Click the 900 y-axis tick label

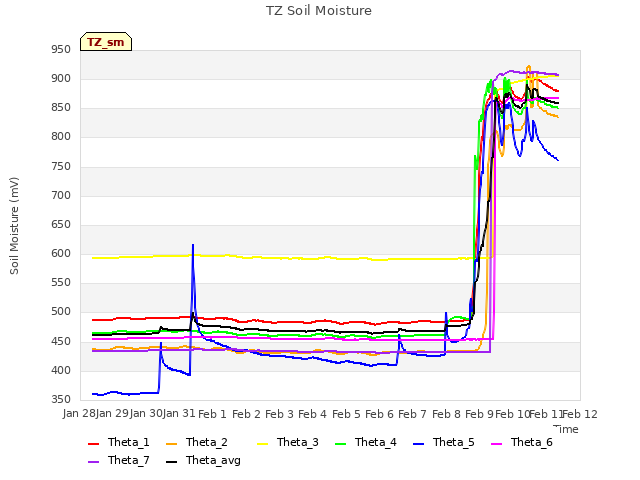pos(61,79)
